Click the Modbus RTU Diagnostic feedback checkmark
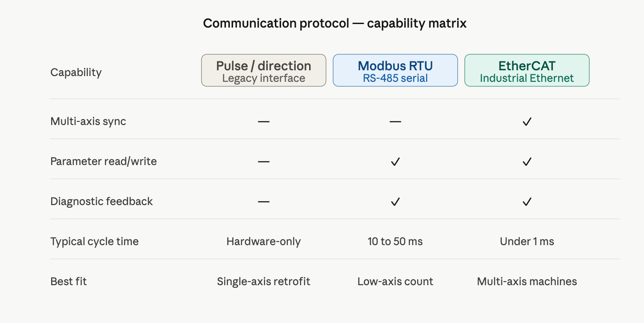The width and height of the screenshot is (644, 323). click(x=395, y=202)
